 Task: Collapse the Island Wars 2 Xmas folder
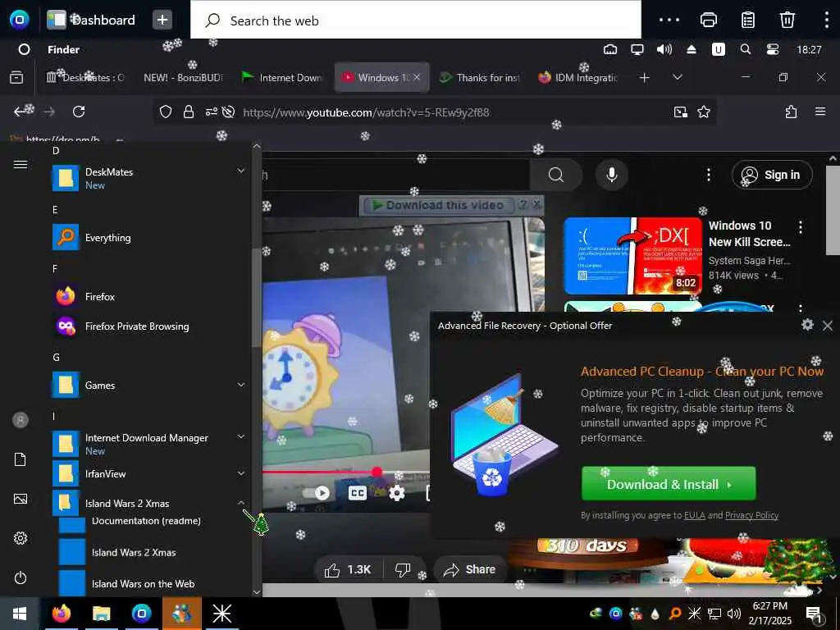pos(148,503)
